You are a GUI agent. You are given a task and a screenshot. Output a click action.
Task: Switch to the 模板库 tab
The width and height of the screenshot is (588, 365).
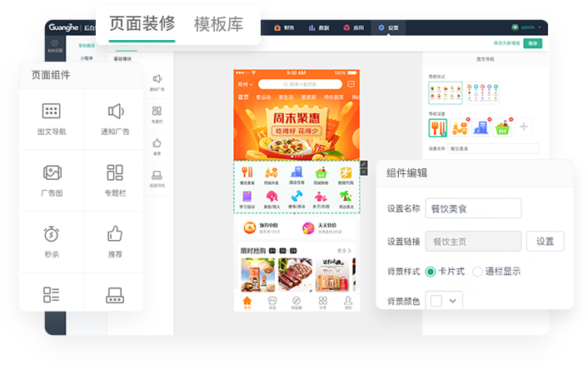click(x=218, y=24)
